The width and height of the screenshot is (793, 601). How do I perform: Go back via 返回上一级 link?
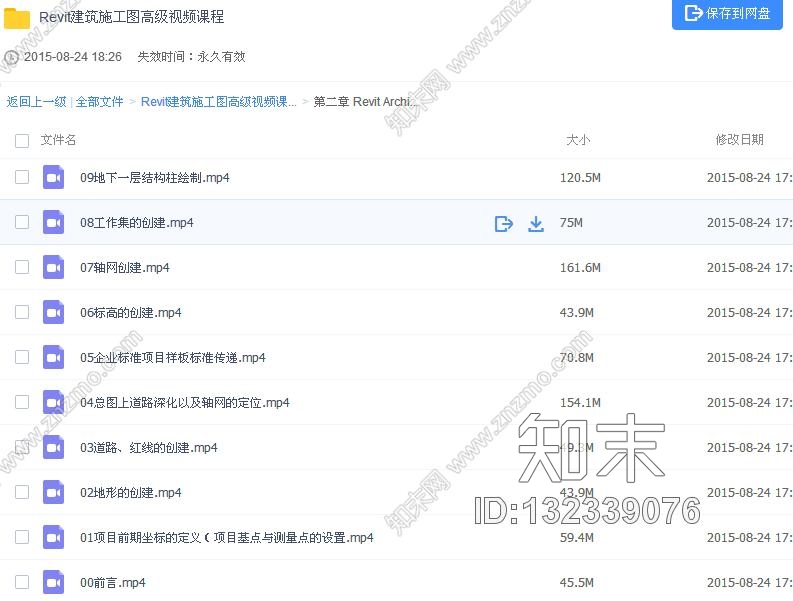tap(36, 102)
